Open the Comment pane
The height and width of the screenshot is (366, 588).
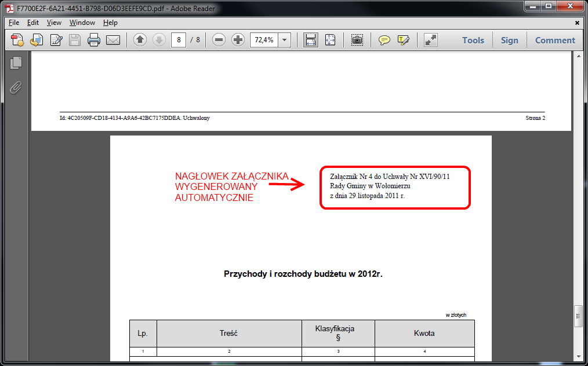coord(555,40)
